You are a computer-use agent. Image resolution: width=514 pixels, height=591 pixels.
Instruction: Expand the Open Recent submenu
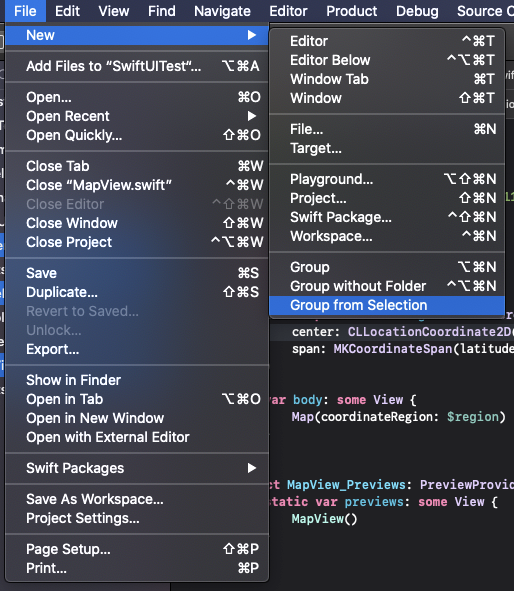[x=137, y=116]
